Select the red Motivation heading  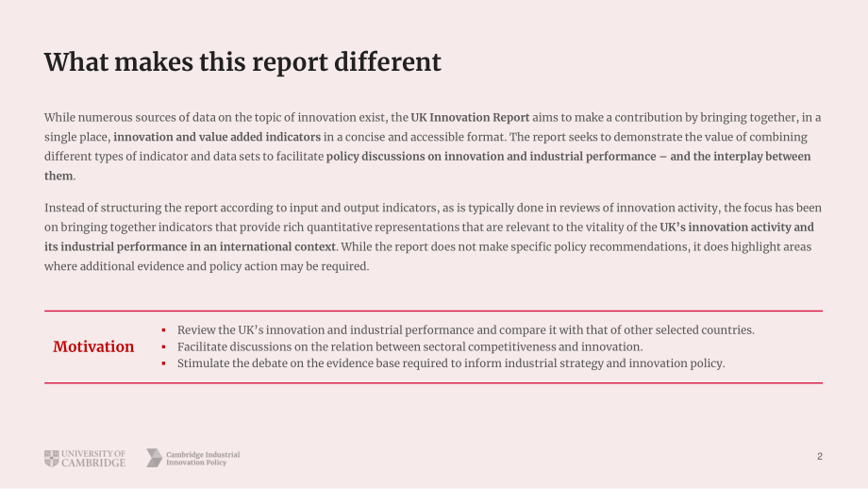[93, 346]
